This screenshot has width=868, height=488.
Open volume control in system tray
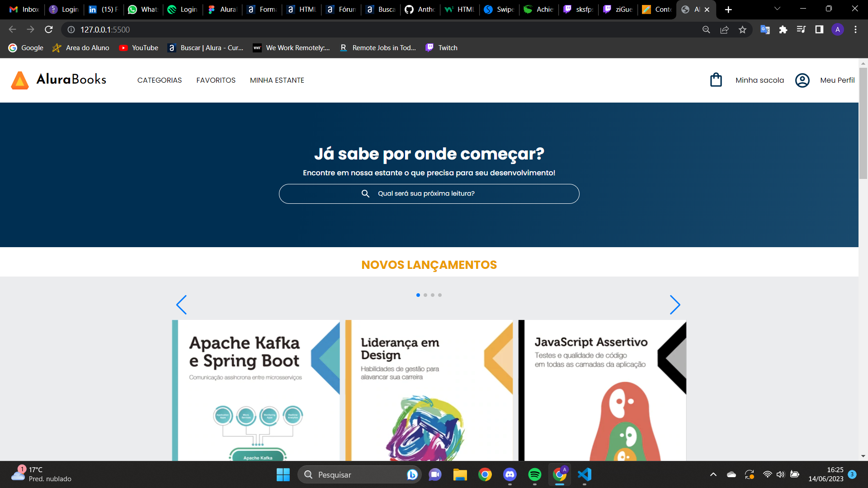(781, 474)
